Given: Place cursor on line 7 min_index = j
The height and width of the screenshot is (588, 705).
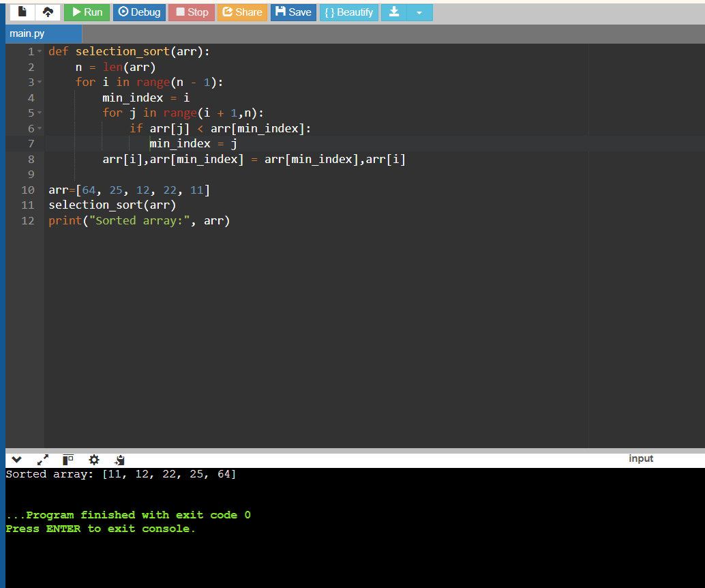Looking at the screenshot, I should click(193, 143).
